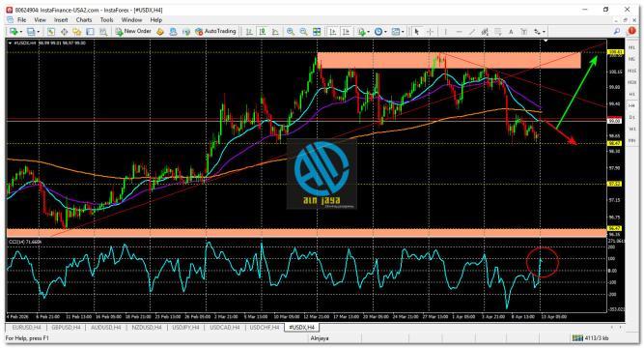Select the Text 'A' drawing tool
Viewport: 644px width, 348px height.
(511, 32)
